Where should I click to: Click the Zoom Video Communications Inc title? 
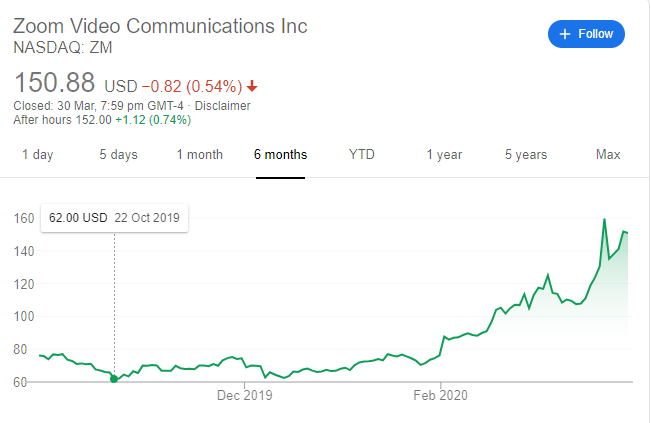(160, 25)
